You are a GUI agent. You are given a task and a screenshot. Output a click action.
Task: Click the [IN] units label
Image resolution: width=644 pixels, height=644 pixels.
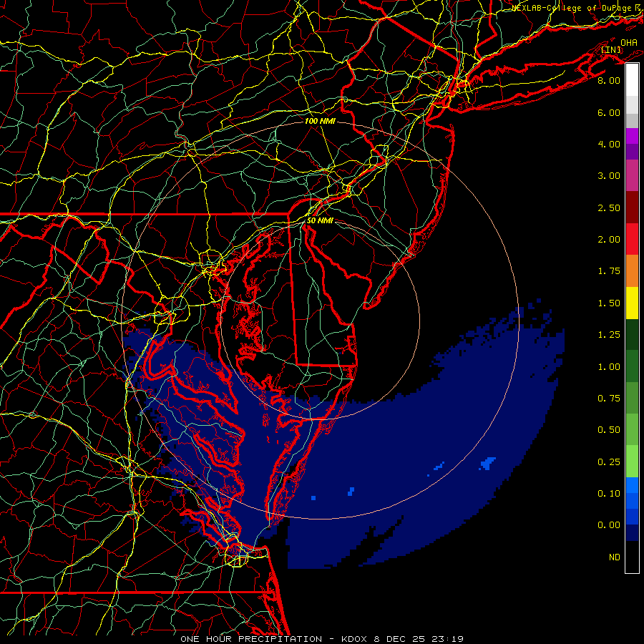pyautogui.click(x=611, y=49)
